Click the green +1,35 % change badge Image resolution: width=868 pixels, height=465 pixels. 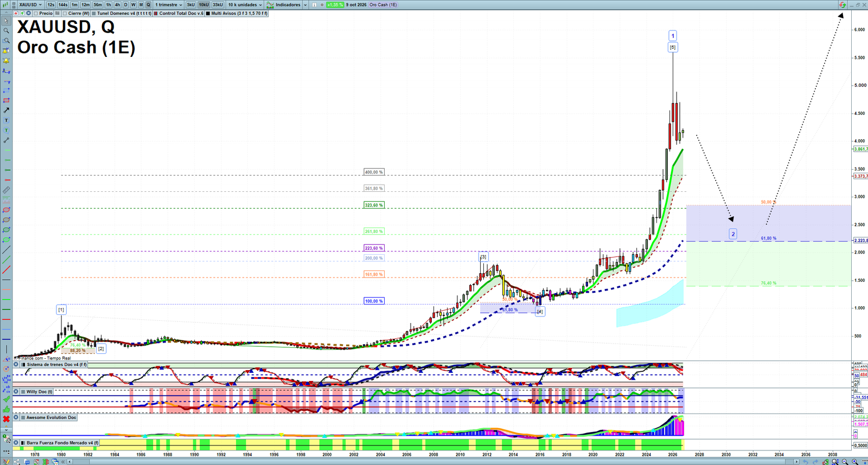(x=335, y=5)
